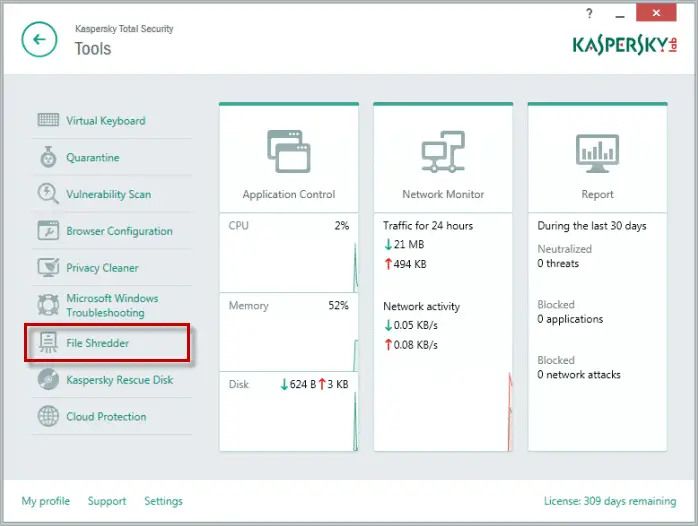Open help via the question mark

589,13
